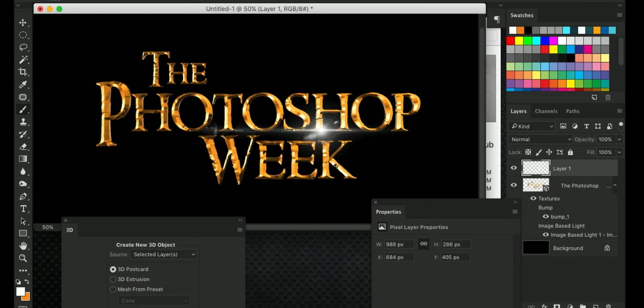Viewport: 644px width, 308px height.
Task: Toggle Textures visibility eye
Action: click(533, 198)
